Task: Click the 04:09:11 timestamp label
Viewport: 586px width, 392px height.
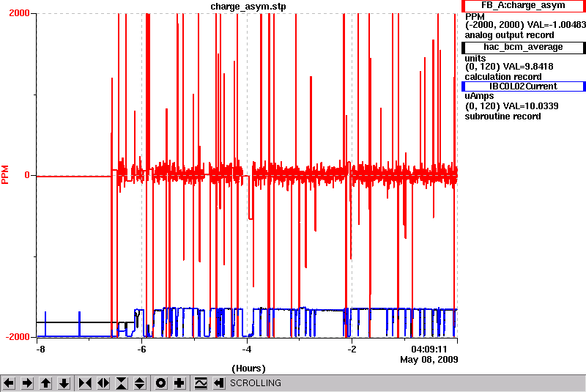Action: (x=429, y=350)
